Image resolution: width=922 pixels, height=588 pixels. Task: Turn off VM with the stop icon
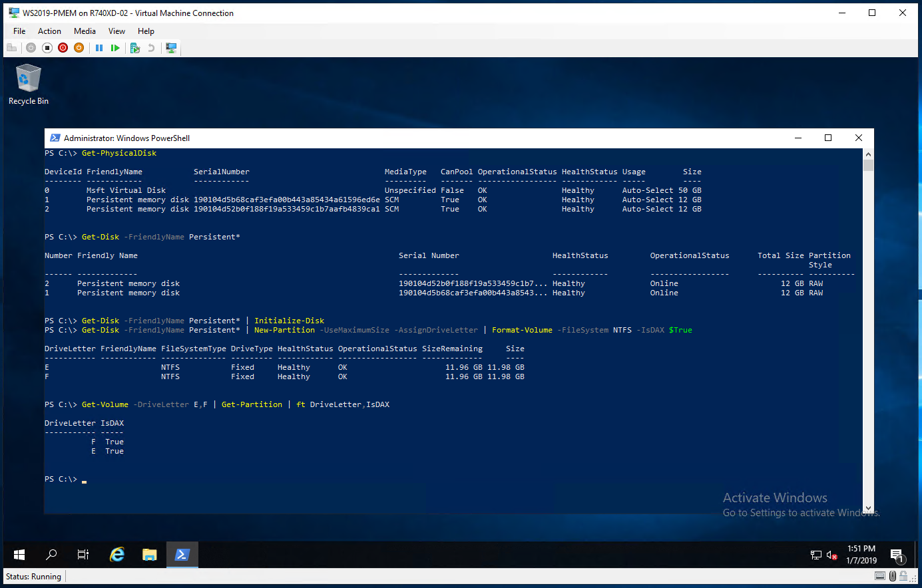[47, 48]
